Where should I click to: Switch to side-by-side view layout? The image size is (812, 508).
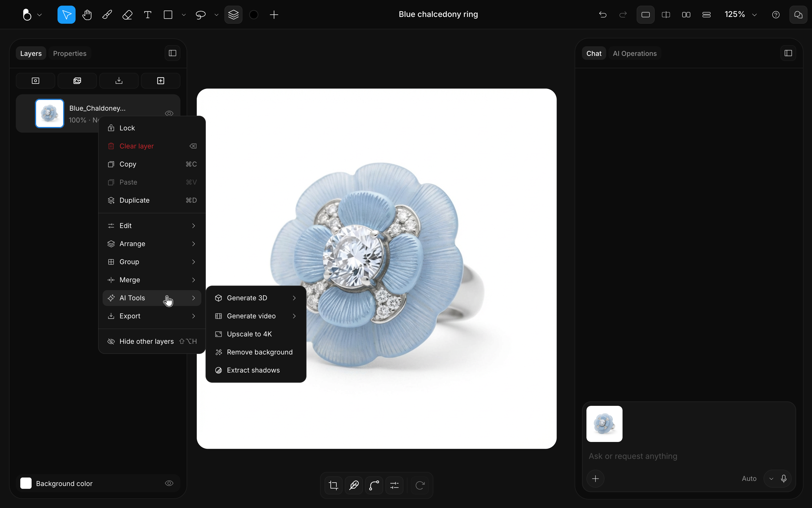click(686, 15)
